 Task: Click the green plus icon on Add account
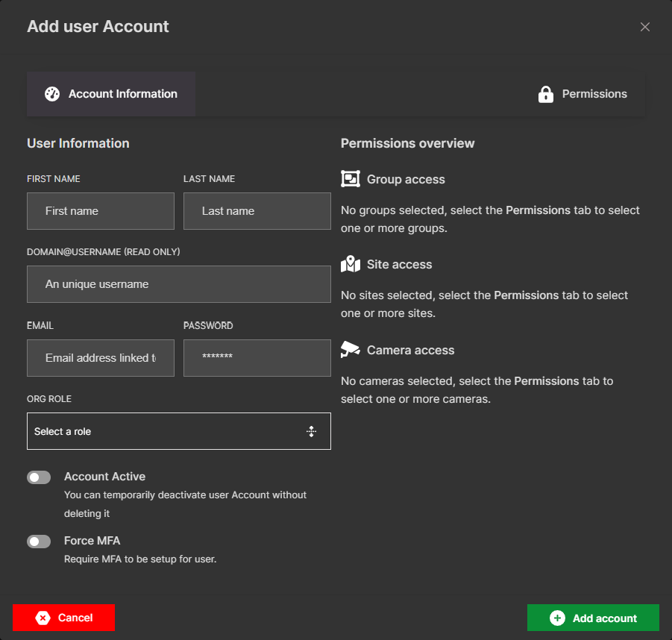(556, 618)
